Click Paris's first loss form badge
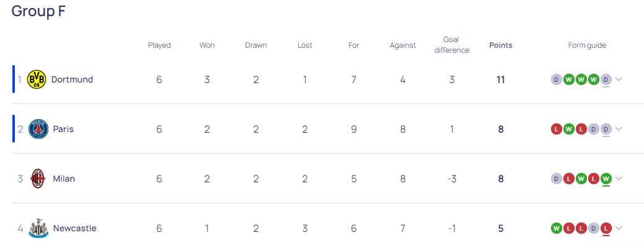 tap(556, 129)
